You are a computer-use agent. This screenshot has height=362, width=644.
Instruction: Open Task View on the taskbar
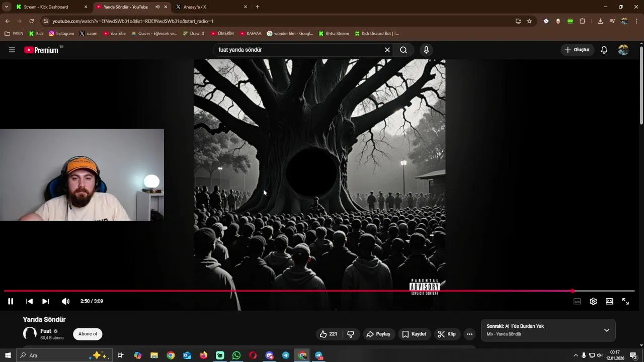pos(121,355)
